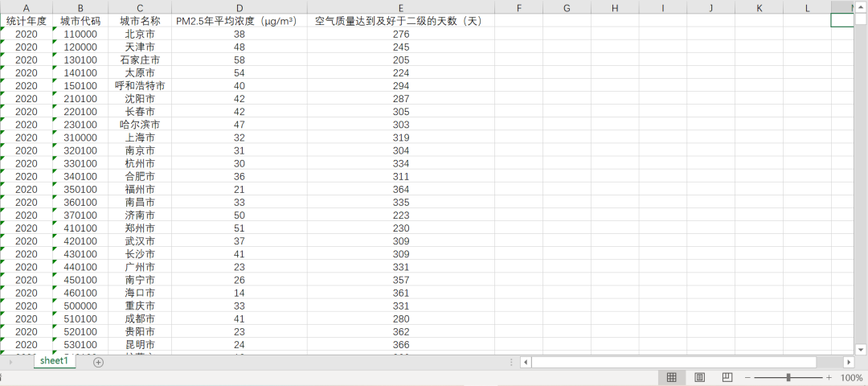
Task: Select the 杭州市 cell
Action: pos(140,163)
